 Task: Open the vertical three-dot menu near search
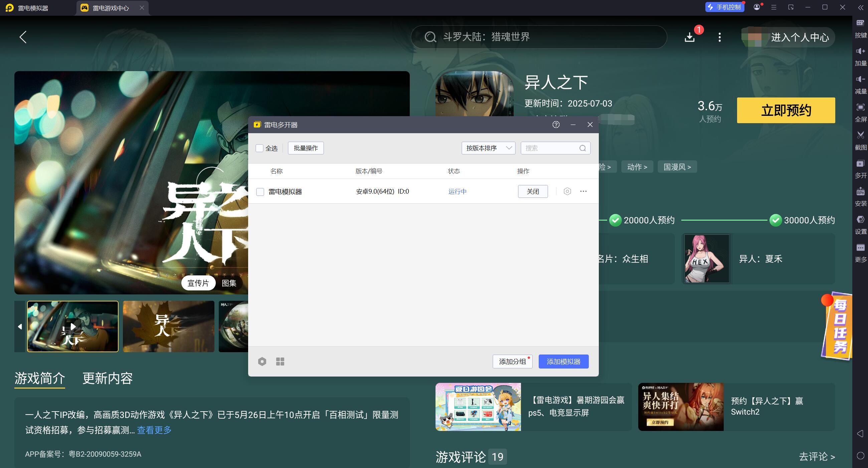click(720, 37)
